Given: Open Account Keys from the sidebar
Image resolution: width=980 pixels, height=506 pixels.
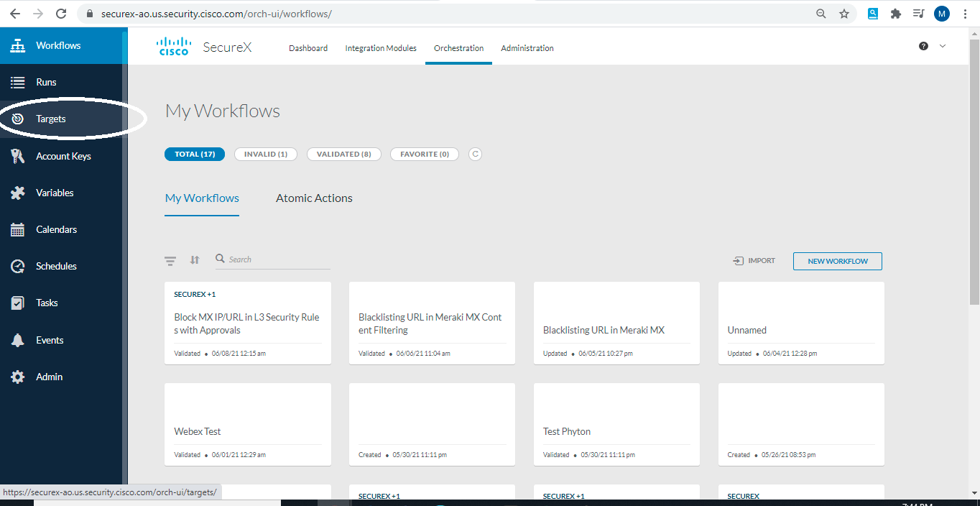Looking at the screenshot, I should click(63, 156).
